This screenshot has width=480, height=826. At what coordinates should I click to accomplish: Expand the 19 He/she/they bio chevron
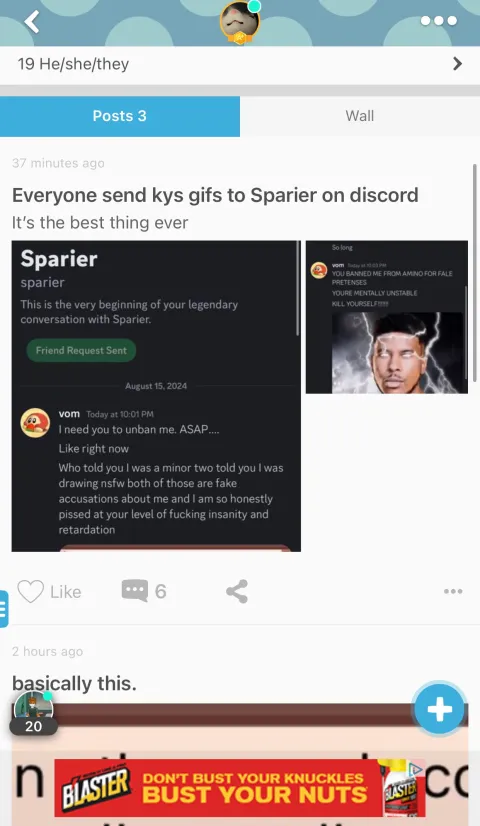click(457, 64)
